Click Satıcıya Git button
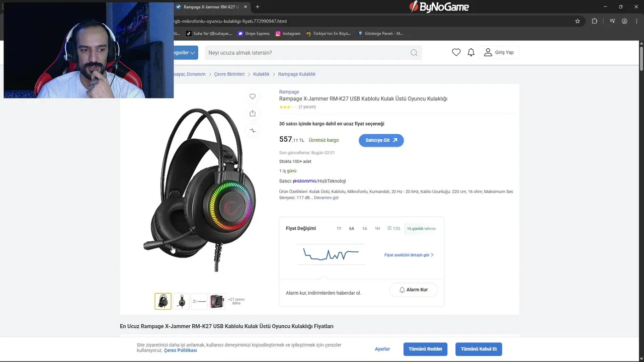This screenshot has width=644, height=362. click(381, 140)
